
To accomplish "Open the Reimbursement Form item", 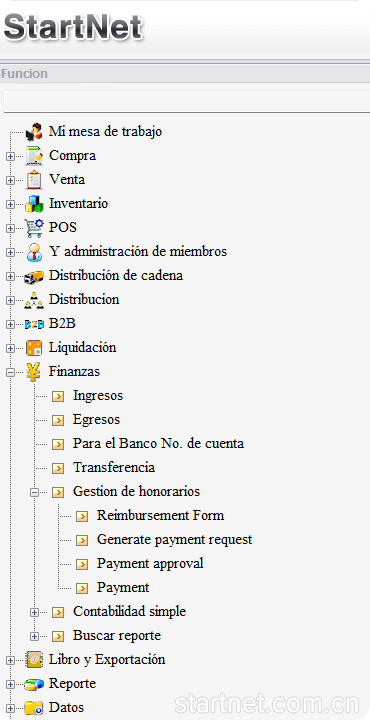I will point(160,515).
